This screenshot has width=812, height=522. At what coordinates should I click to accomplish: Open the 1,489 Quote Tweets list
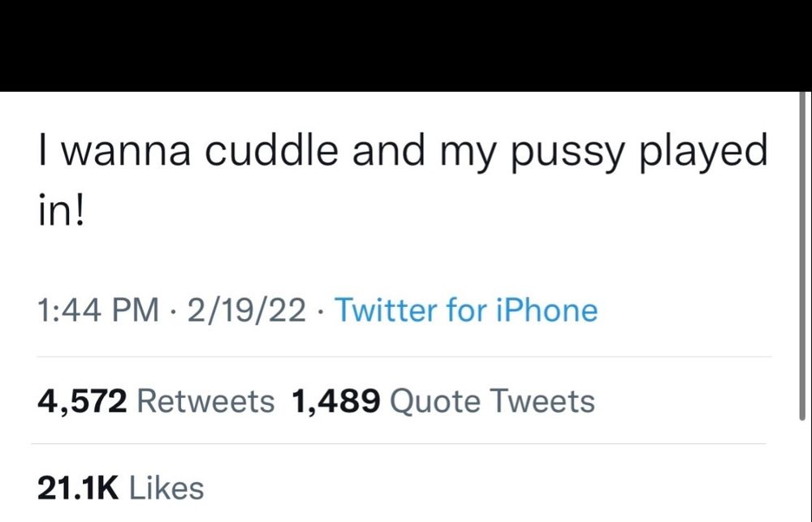[x=443, y=401]
